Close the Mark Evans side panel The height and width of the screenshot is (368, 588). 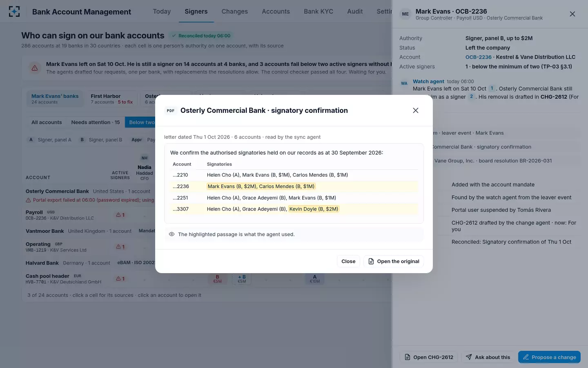(572, 14)
